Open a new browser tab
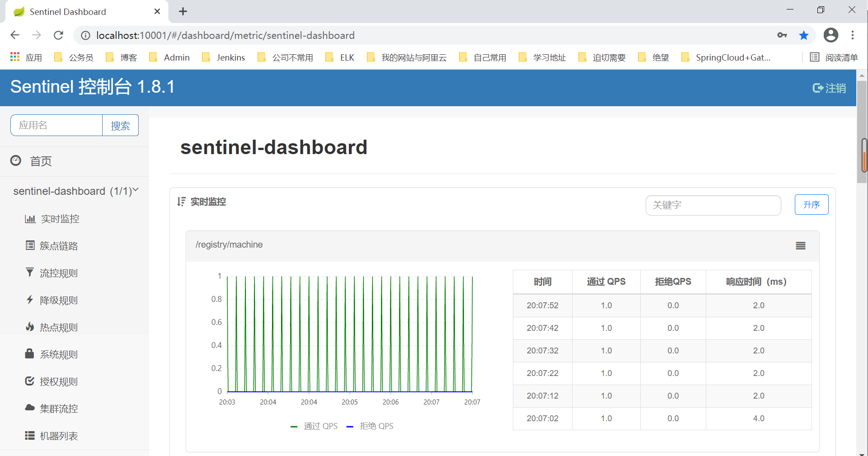The height and width of the screenshot is (456, 868). pos(183,11)
